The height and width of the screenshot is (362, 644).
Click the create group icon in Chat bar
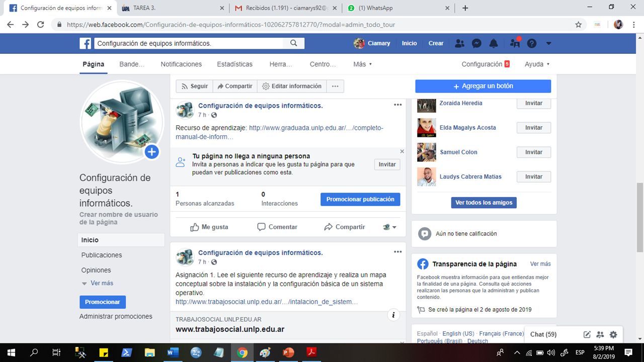[x=600, y=334]
